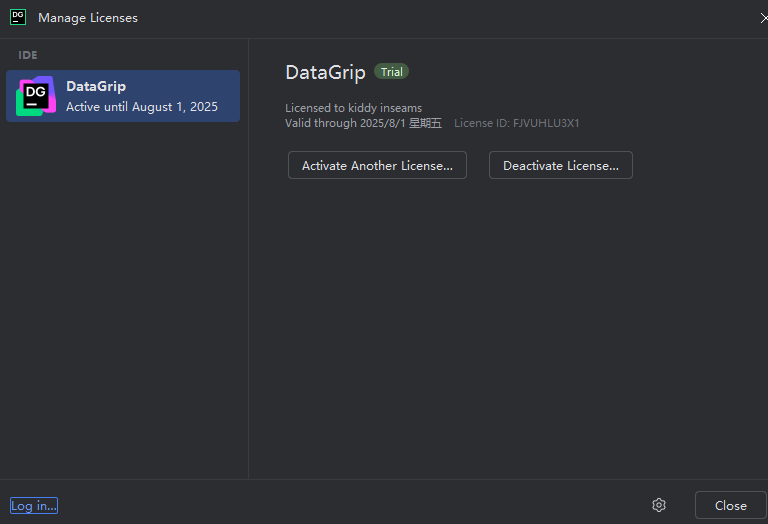Click the green Trial badge
The width and height of the screenshot is (768, 524).
[391, 72]
